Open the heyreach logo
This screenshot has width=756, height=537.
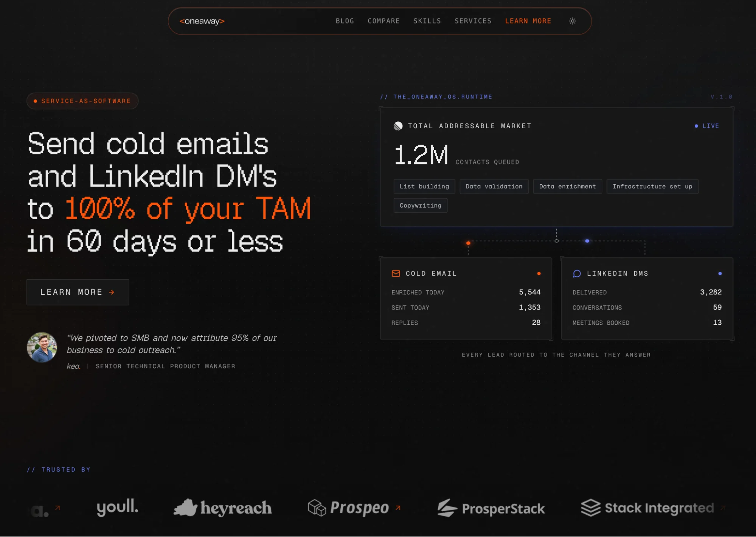click(x=222, y=508)
